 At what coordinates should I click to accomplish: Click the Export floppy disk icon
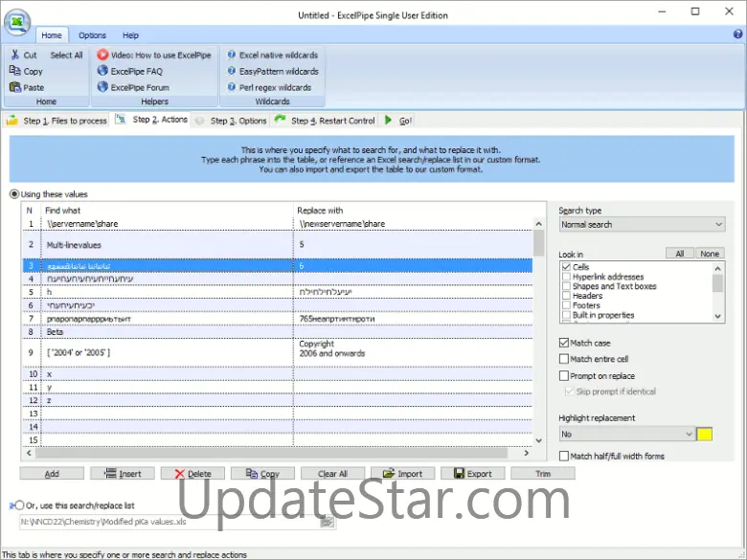click(459, 473)
